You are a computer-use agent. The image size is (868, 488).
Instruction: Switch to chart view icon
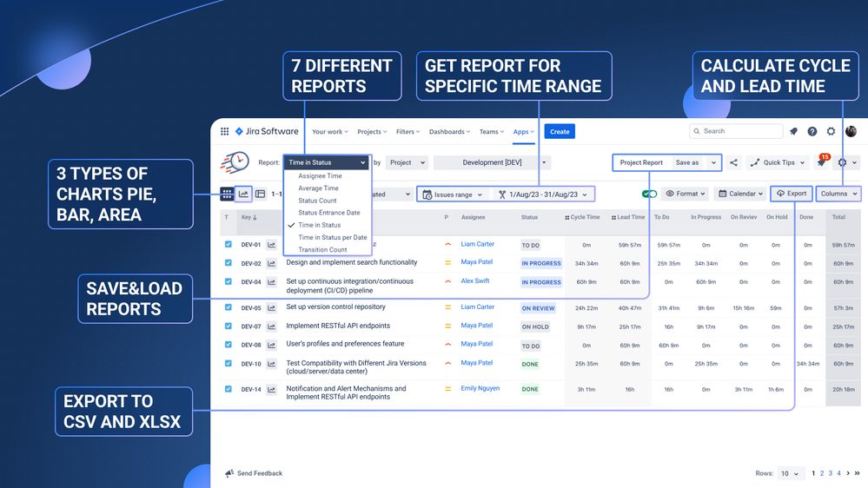pos(243,194)
